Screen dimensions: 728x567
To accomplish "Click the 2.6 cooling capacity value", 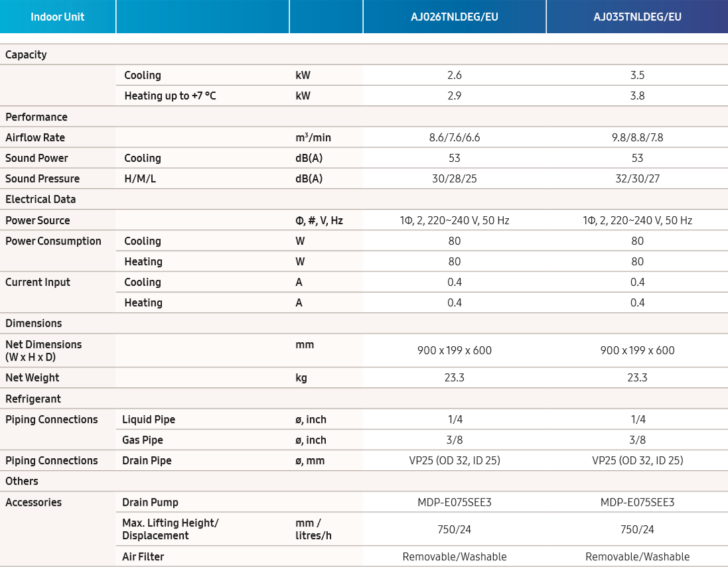I will 455,75.
